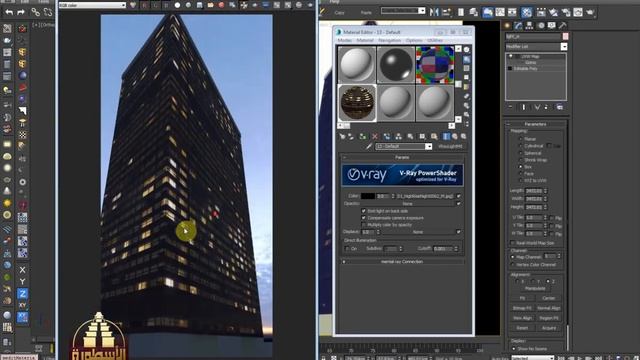
Task: Click the Normal Align button
Action: [549, 308]
